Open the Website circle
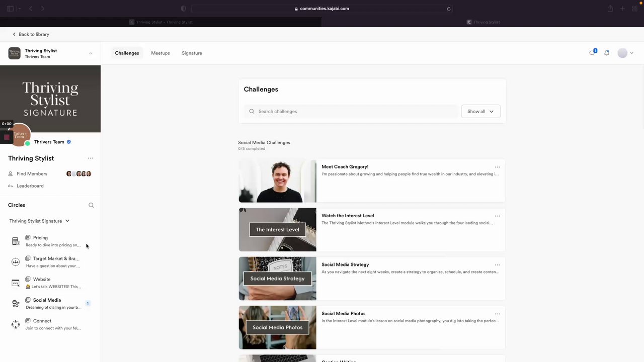 [x=50, y=283]
